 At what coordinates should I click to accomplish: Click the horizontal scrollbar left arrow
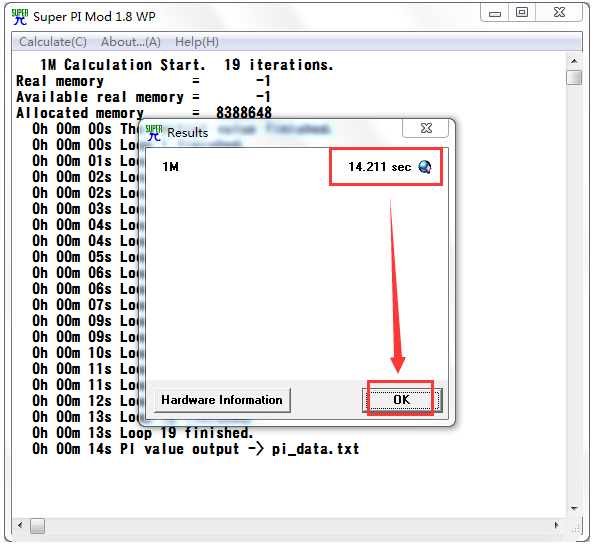click(x=20, y=526)
